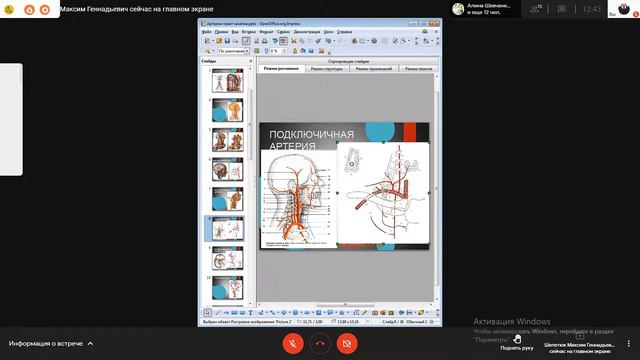640x360 pixels.
Task: Toggle the microphone mute button
Action: coord(293,343)
